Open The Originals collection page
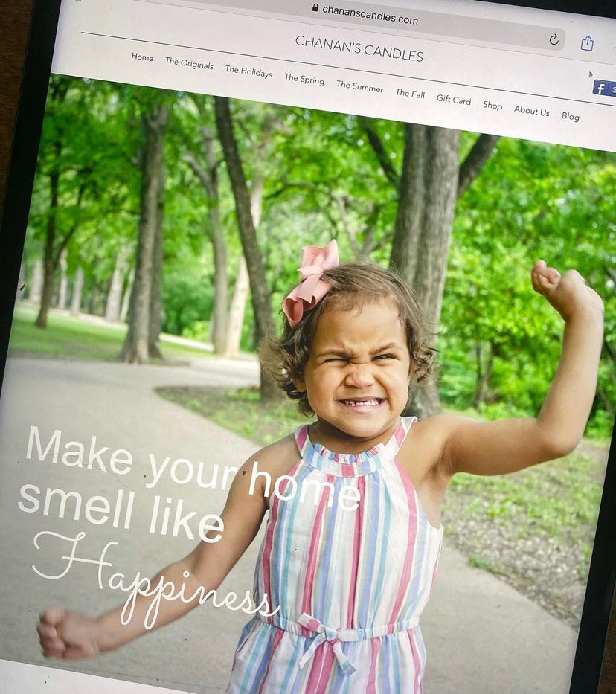Screen dimensions: 616x694 coord(189,64)
